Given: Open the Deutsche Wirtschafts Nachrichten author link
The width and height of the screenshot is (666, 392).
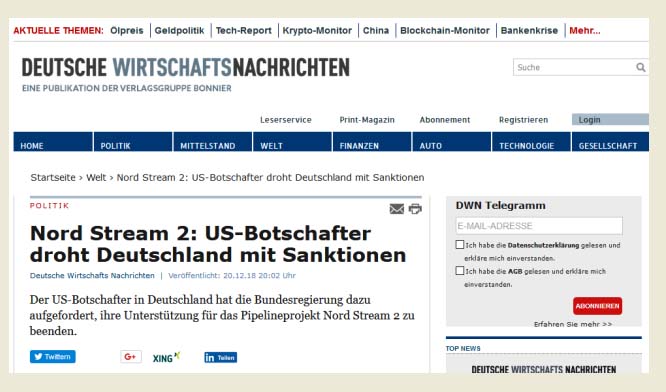Looking at the screenshot, I should coord(92,275).
